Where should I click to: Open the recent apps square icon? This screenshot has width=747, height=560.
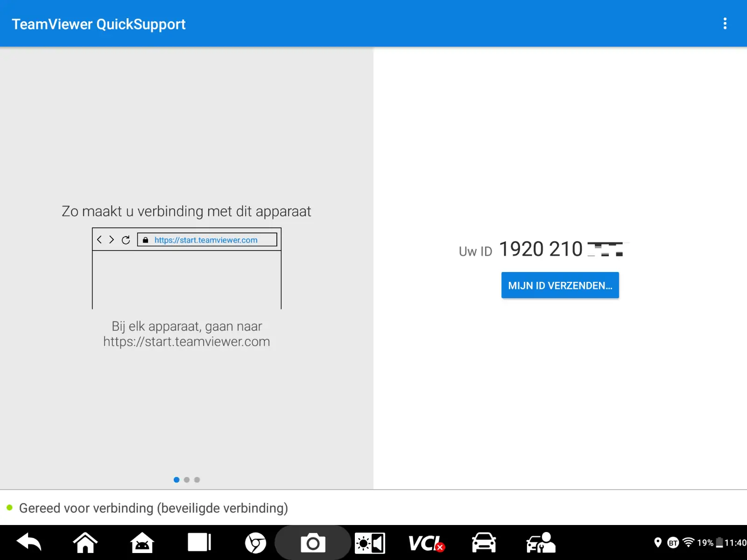[x=199, y=543]
